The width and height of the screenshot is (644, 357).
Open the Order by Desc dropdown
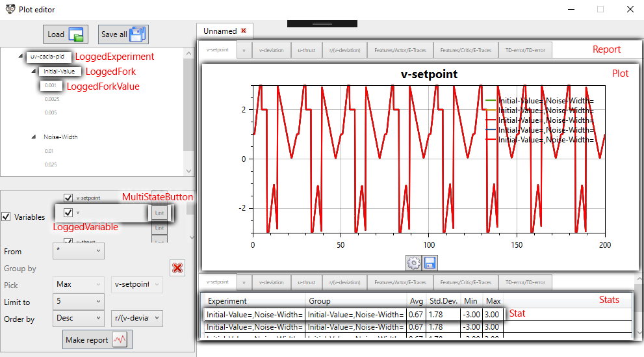click(x=79, y=318)
